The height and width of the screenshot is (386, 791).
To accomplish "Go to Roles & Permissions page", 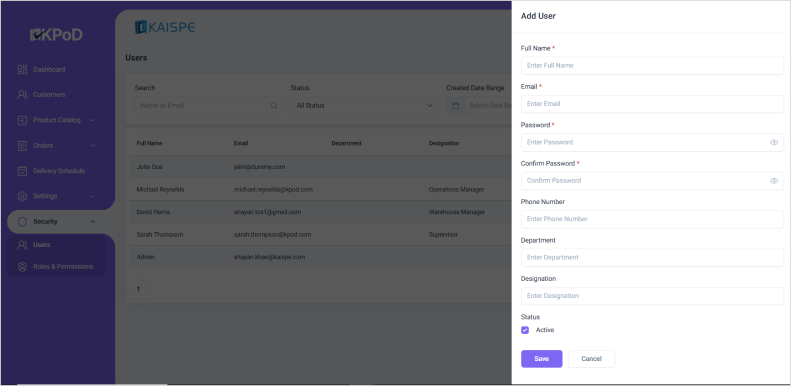I will pos(63,267).
